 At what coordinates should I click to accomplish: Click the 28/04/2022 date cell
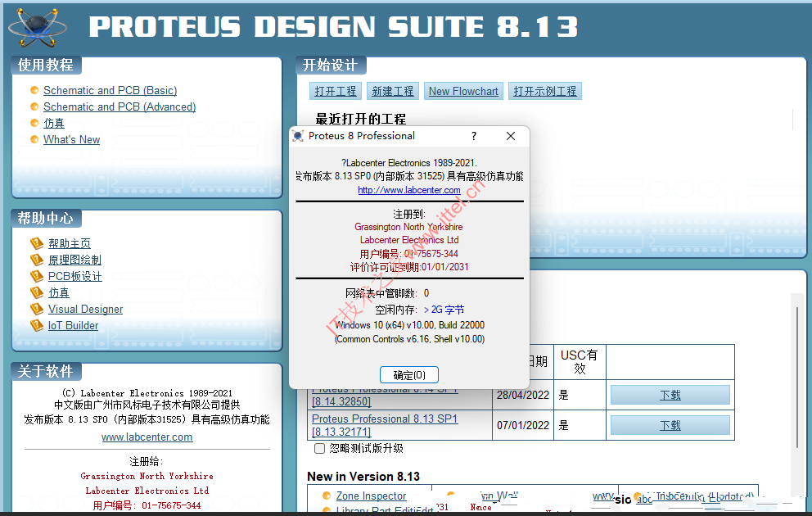point(523,395)
